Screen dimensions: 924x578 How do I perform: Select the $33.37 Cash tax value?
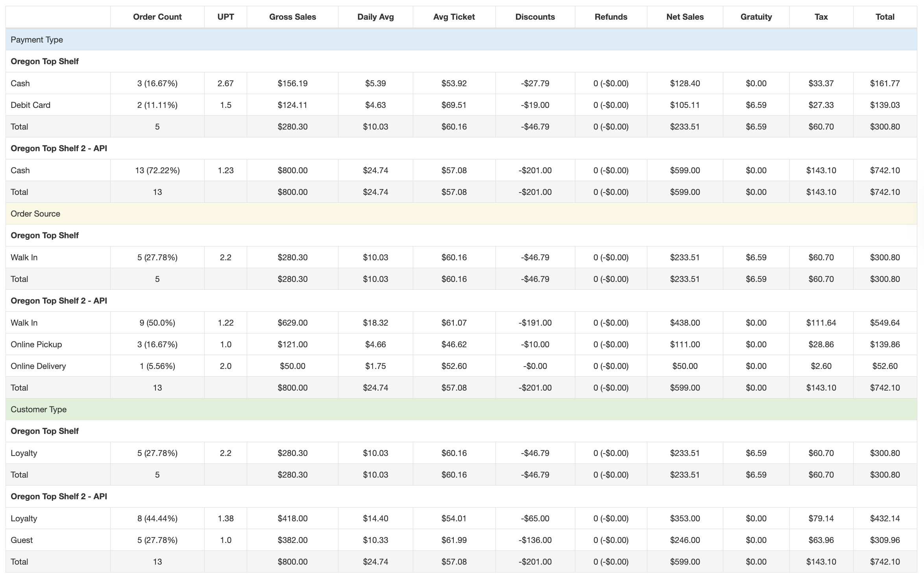click(x=821, y=83)
